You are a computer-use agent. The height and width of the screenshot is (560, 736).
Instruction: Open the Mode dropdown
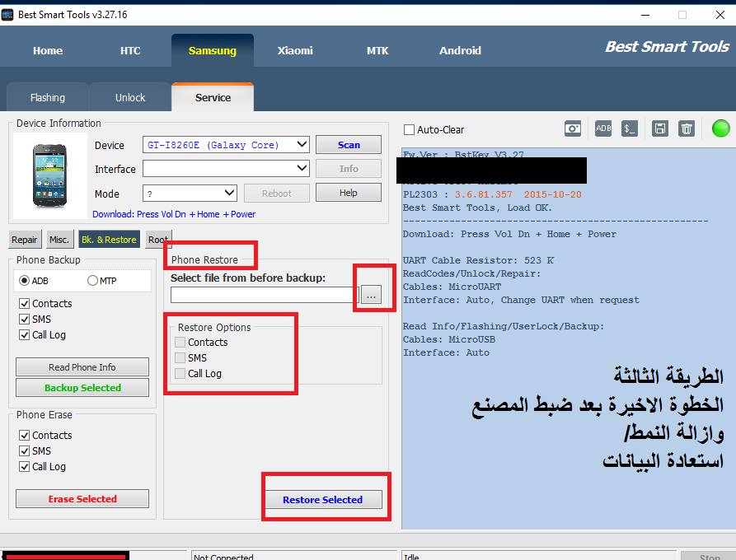coord(190,193)
